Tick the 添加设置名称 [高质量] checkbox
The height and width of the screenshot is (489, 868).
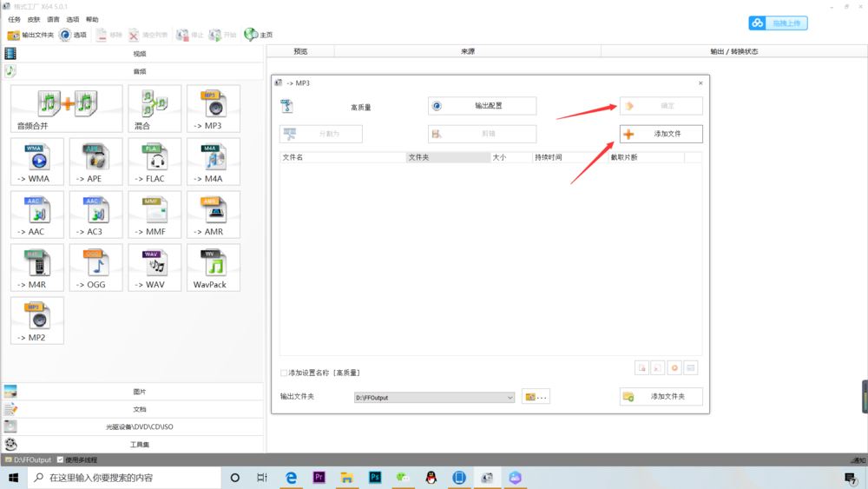(284, 373)
